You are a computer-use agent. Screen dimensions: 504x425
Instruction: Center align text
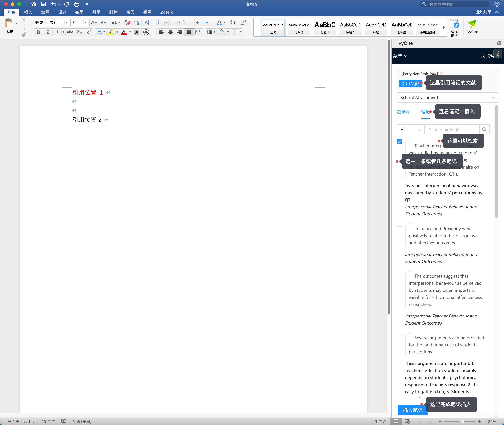click(x=170, y=32)
